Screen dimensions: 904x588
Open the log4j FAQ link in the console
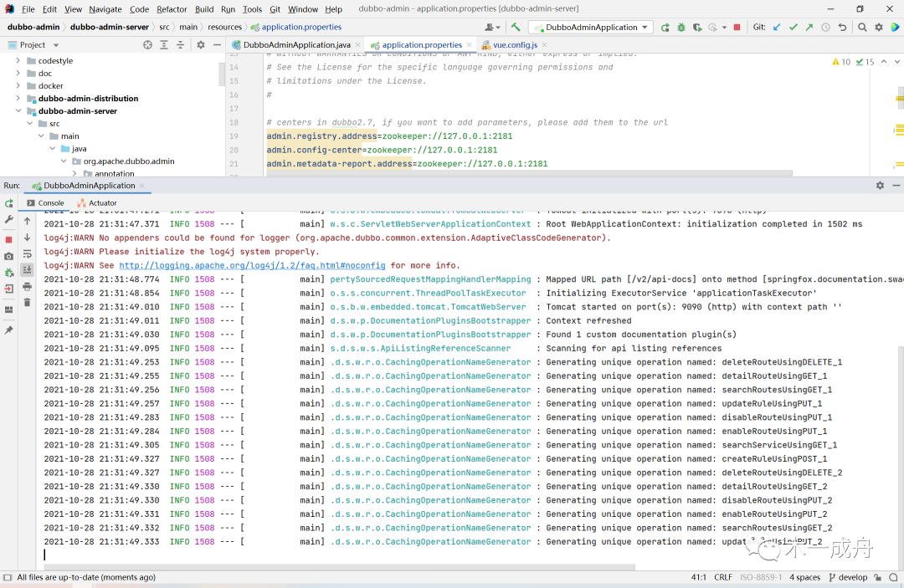(252, 265)
